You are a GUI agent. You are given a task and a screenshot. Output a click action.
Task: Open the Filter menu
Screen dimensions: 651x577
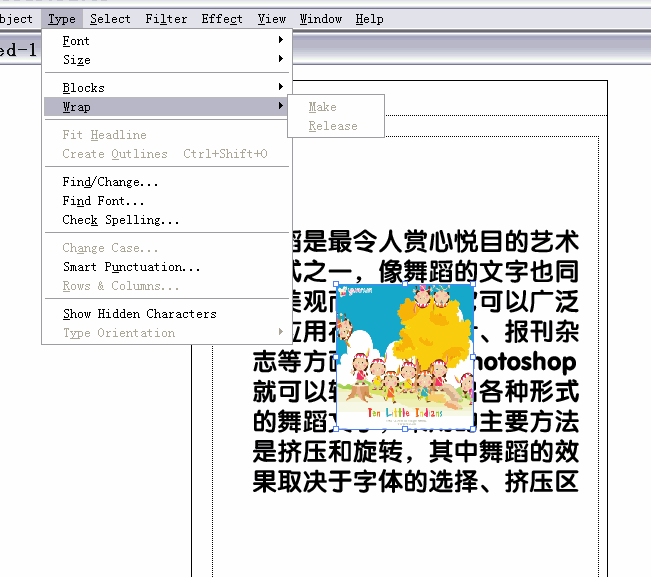click(166, 19)
